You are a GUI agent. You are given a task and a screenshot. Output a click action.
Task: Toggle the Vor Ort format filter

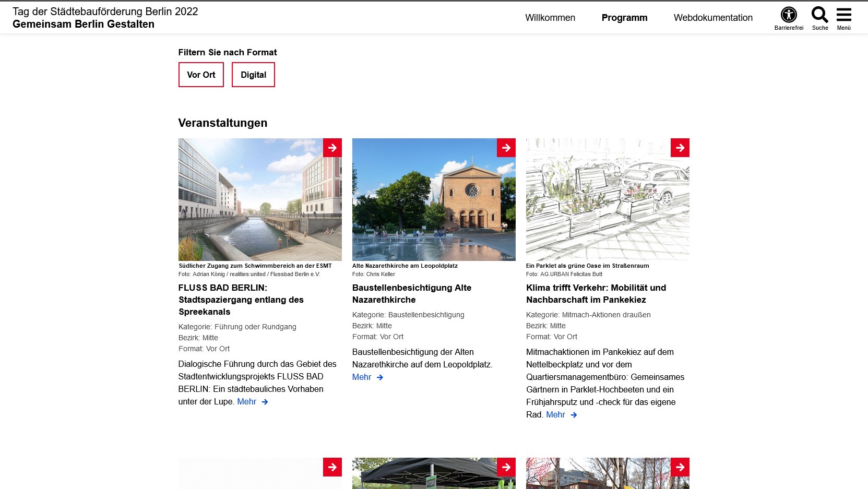coord(201,75)
